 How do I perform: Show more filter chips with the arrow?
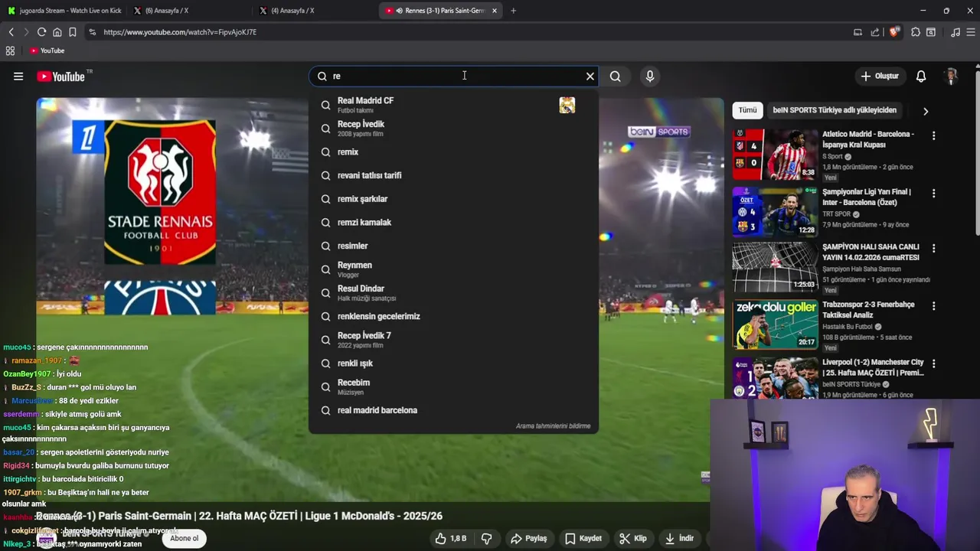[925, 111]
